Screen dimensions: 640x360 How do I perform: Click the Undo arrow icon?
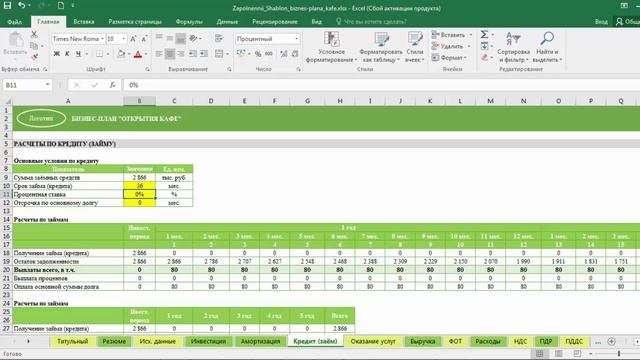pos(22,5)
